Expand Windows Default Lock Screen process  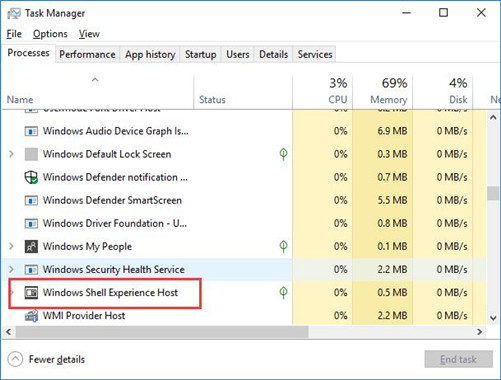tap(11, 154)
